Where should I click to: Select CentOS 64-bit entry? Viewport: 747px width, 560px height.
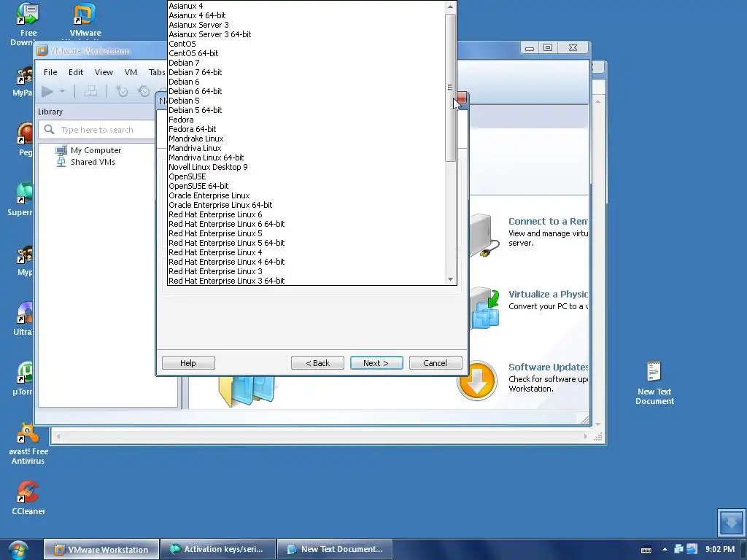point(306,53)
